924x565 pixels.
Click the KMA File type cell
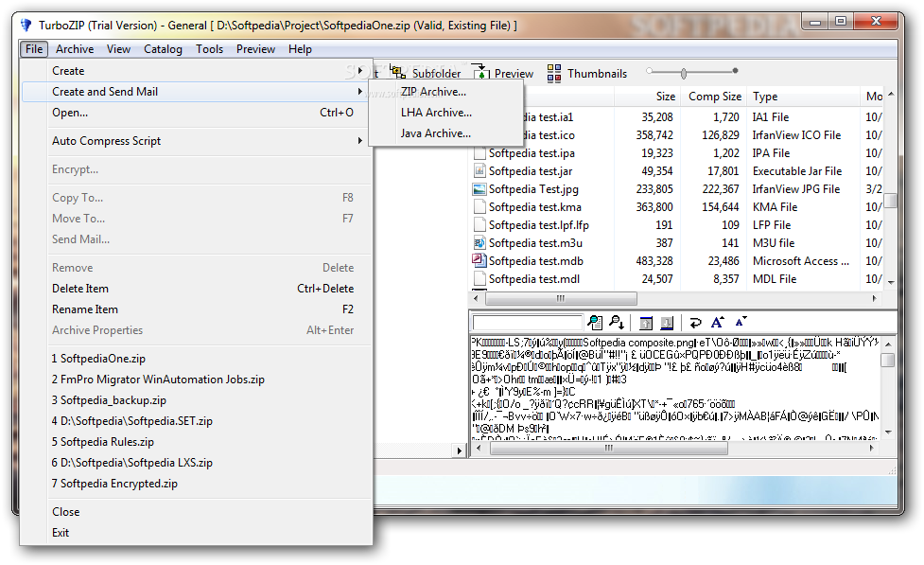pyautogui.click(x=775, y=207)
